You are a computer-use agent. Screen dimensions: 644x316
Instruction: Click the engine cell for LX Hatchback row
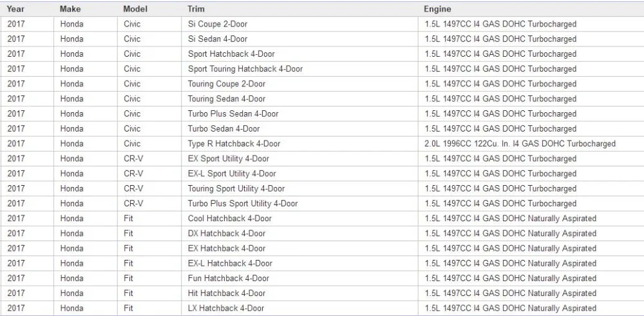click(531, 308)
